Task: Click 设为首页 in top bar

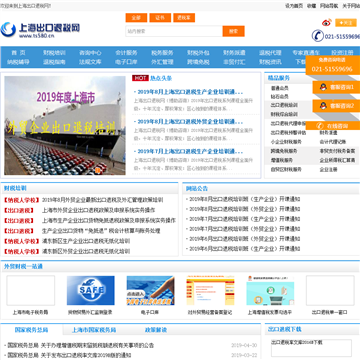Action: [x=294, y=6]
